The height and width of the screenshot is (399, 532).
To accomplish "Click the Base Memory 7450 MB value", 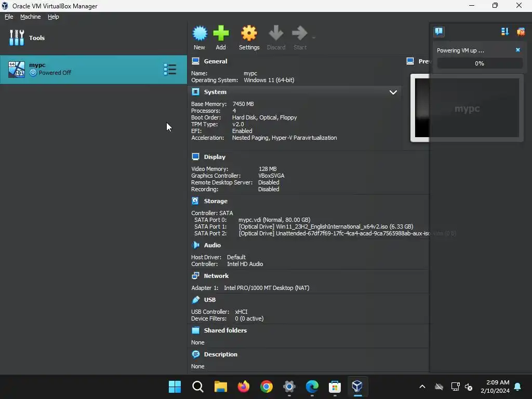I will coord(243,104).
